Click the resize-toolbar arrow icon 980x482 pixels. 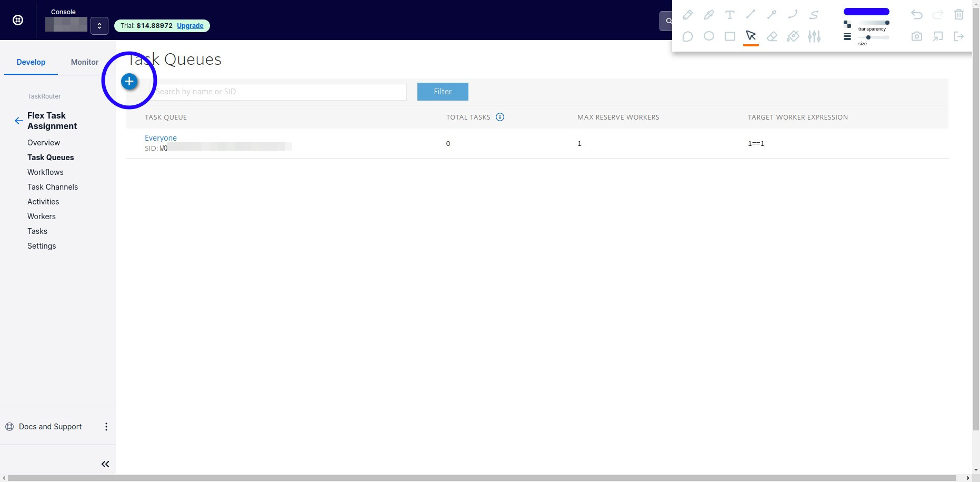click(938, 36)
